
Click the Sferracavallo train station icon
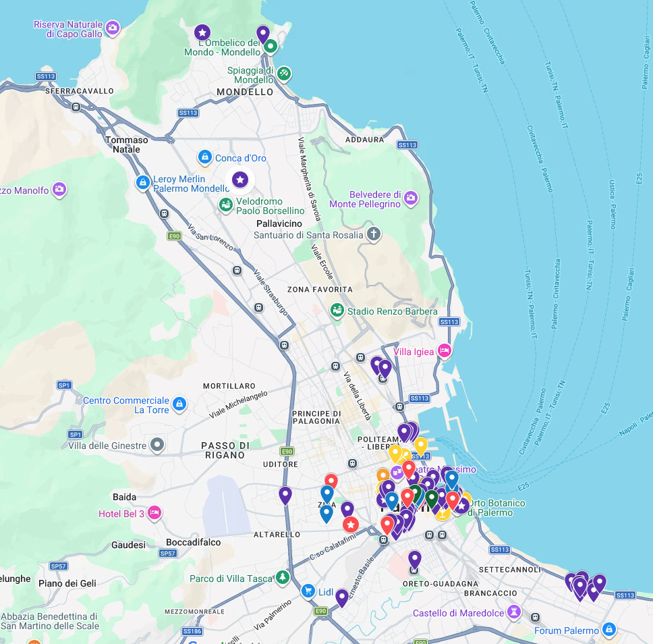pyautogui.click(x=76, y=107)
